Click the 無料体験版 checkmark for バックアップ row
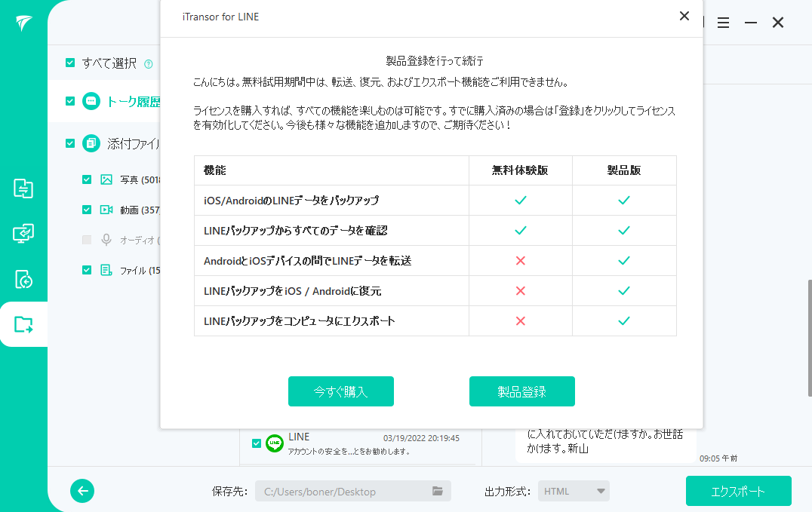Screen dimensions: 812x512 521,200
